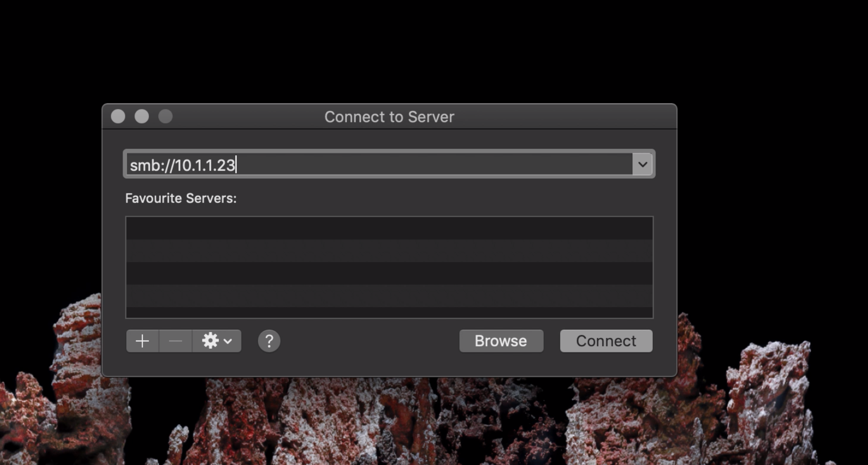
Task: Select bottom row in Favourite Servers list
Action: 389,313
